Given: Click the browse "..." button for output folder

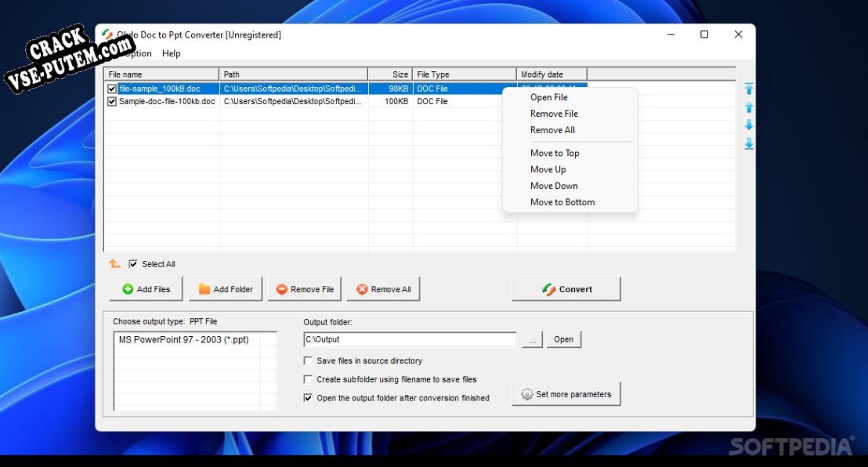Looking at the screenshot, I should tap(531, 338).
